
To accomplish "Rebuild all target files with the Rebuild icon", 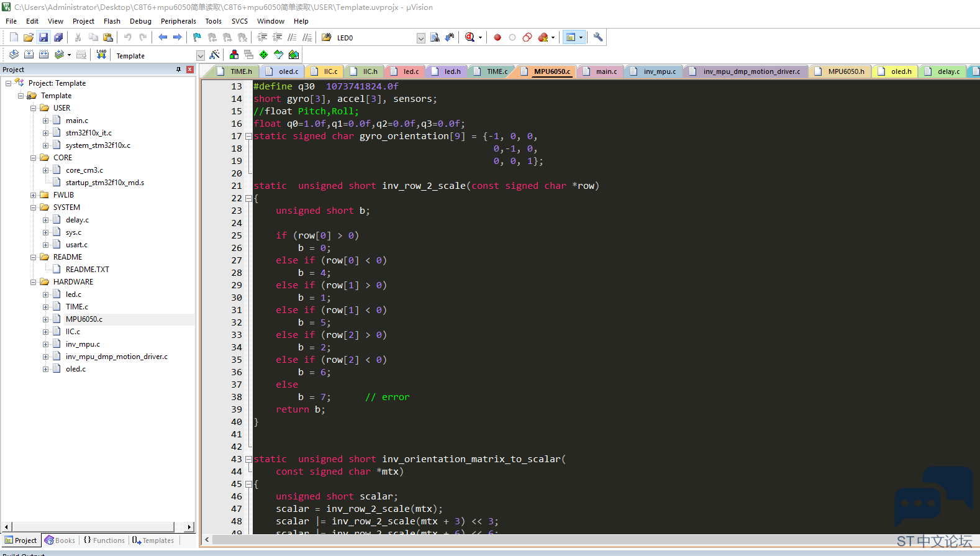I will click(x=43, y=55).
